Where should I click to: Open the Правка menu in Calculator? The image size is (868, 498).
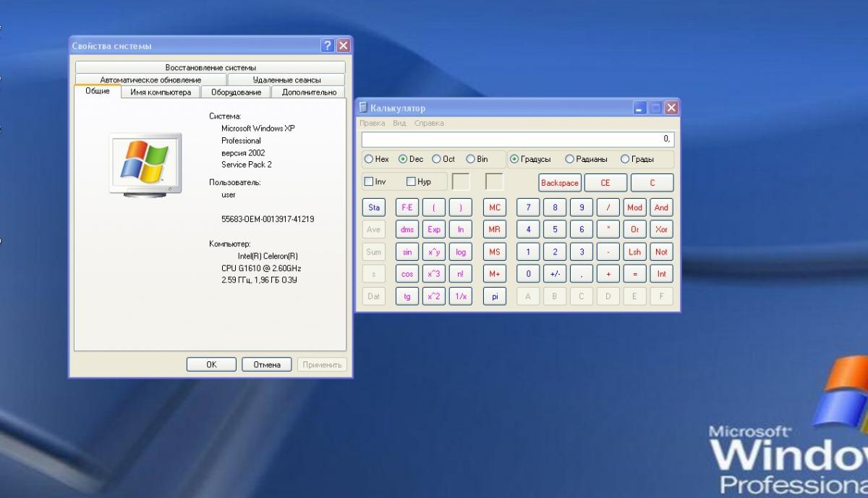(x=372, y=124)
